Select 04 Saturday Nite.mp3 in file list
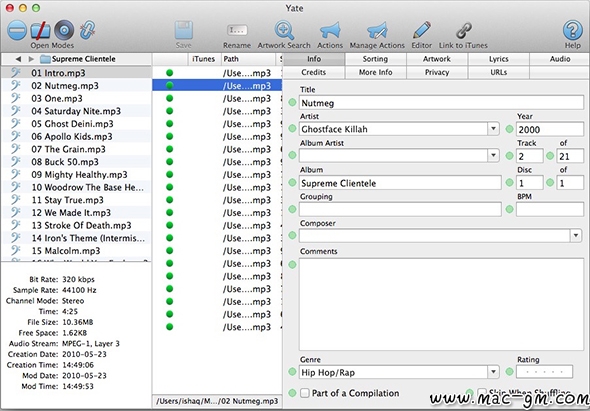 point(76,111)
